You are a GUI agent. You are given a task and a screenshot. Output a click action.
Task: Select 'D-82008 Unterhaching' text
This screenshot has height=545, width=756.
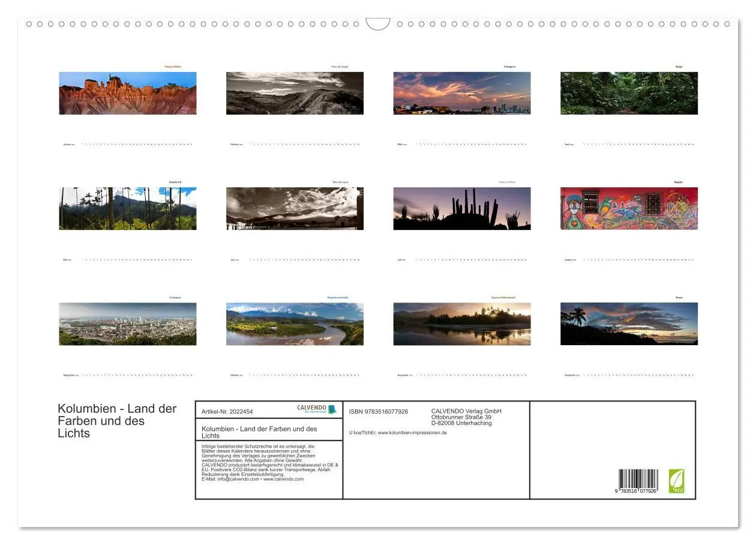[x=461, y=423]
